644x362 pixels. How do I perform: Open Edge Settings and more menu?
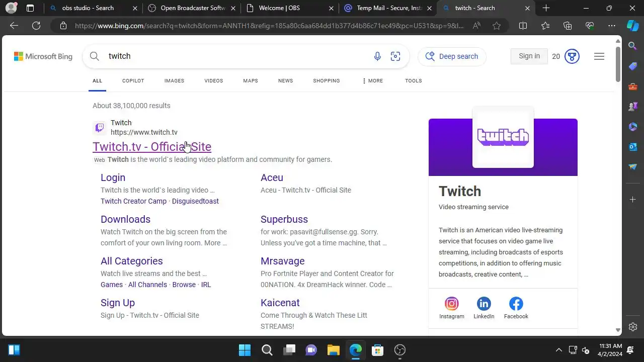pyautogui.click(x=612, y=26)
